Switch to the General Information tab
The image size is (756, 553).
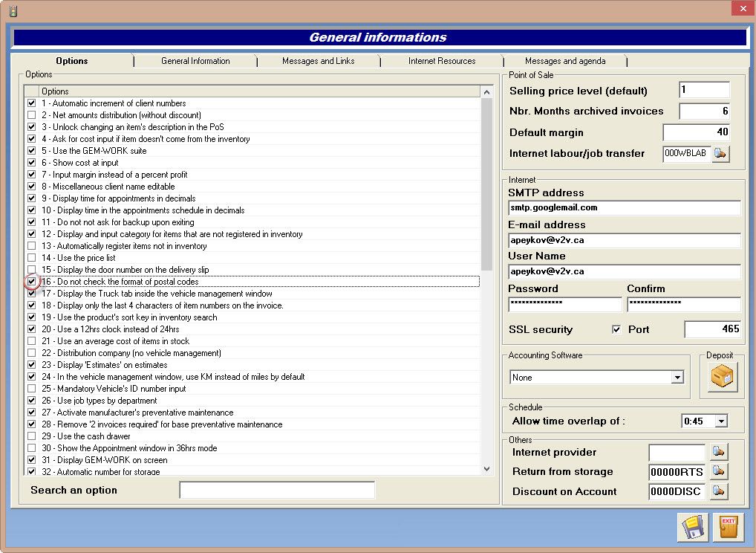[195, 61]
